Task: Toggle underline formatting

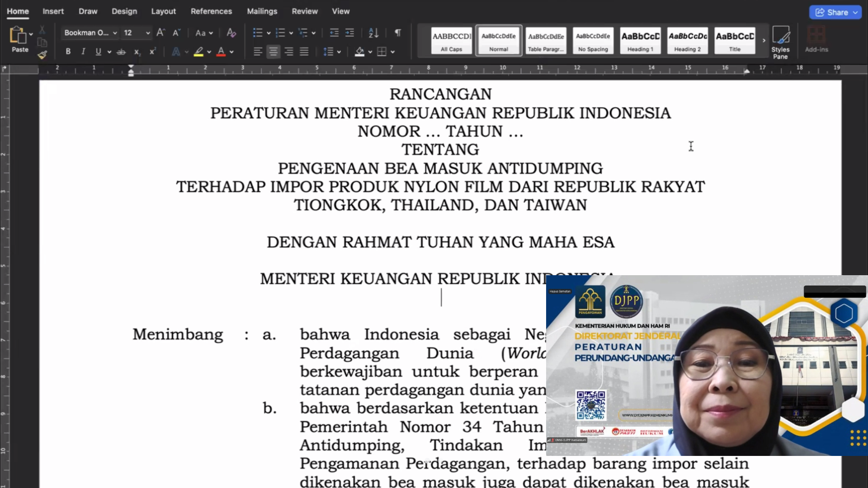Action: tap(98, 52)
